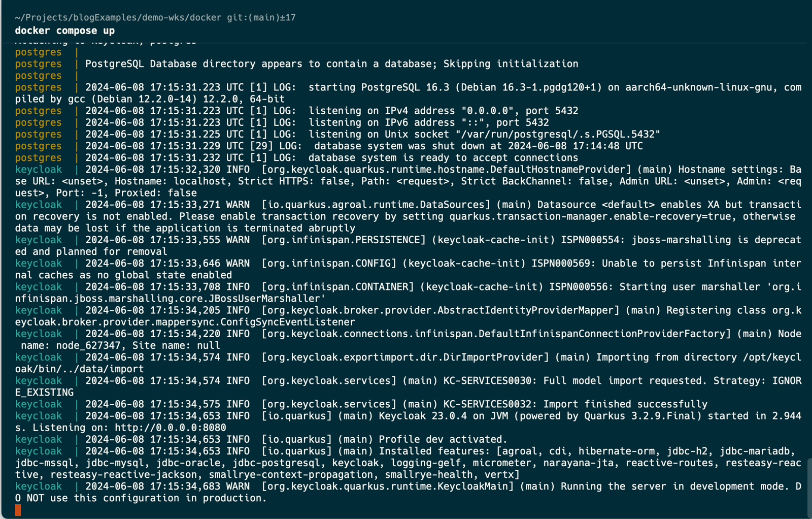Click the "jdbc-oracle" installed feature
The width and height of the screenshot is (812, 519).
pyautogui.click(x=188, y=463)
